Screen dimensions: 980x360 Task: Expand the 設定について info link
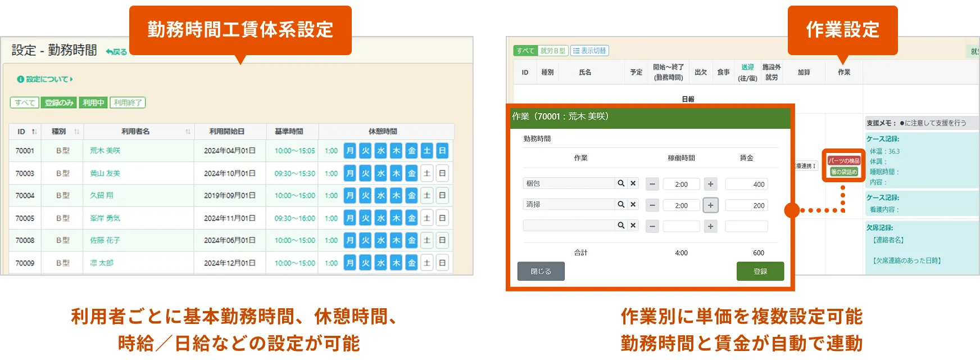pyautogui.click(x=45, y=79)
